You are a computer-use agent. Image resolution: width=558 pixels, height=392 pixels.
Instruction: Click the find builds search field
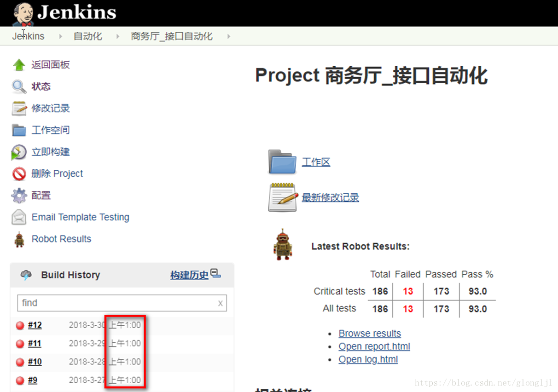click(x=122, y=303)
